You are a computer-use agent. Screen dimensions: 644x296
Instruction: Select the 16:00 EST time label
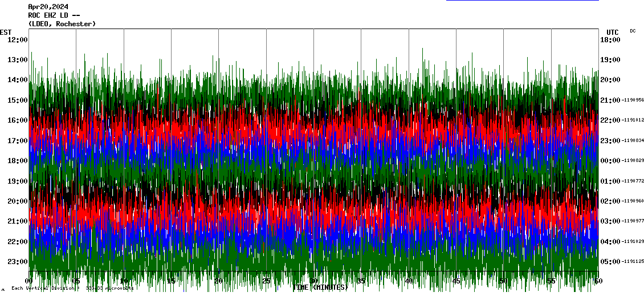point(18,120)
